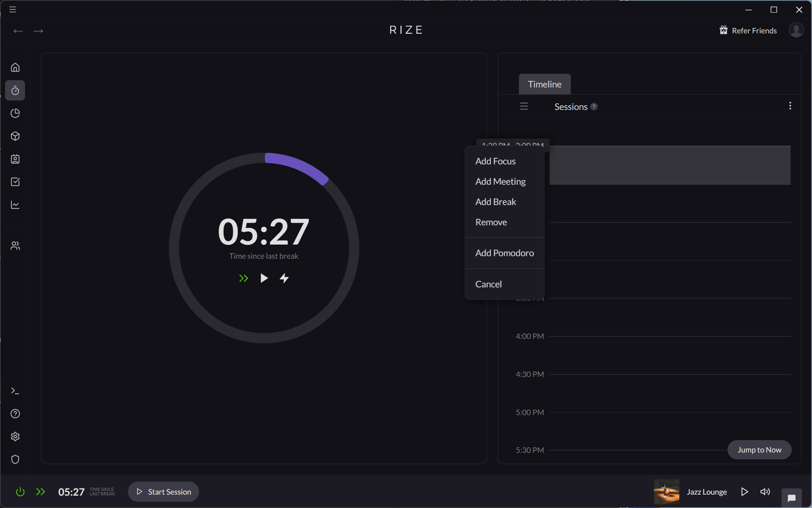Image resolution: width=812 pixels, height=508 pixels.
Task: Launch the terminal icon in sidebar
Action: (15, 390)
